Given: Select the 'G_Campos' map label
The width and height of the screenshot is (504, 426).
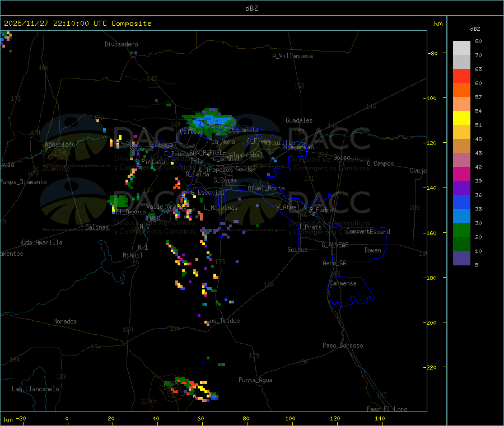Looking at the screenshot, I should [x=381, y=163].
